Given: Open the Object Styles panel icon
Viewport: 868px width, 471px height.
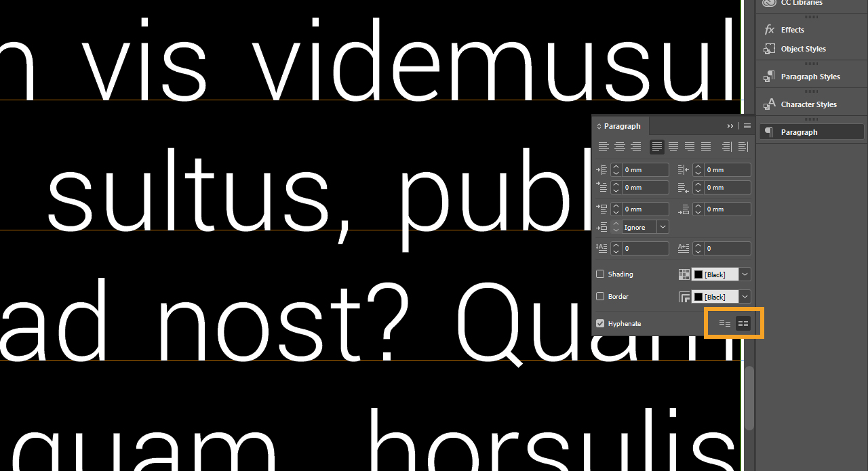Looking at the screenshot, I should [769, 49].
